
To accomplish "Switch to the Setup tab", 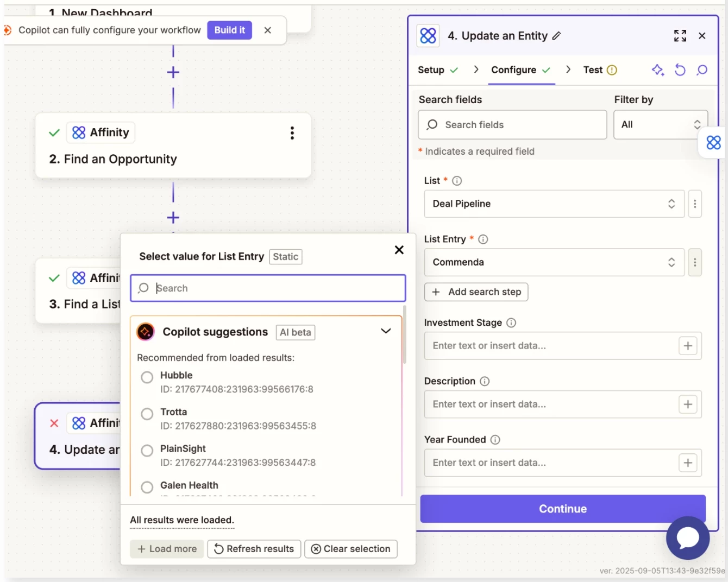I will (438, 70).
